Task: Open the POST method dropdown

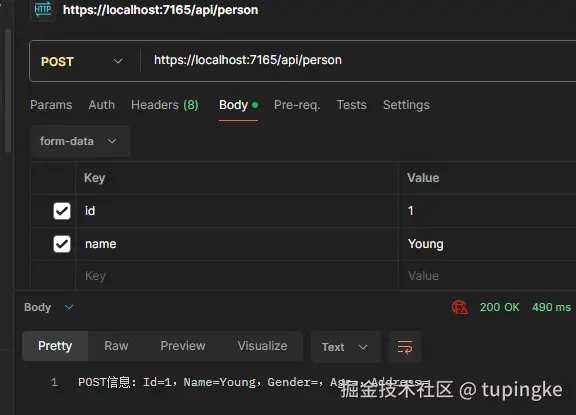Action: (x=82, y=61)
